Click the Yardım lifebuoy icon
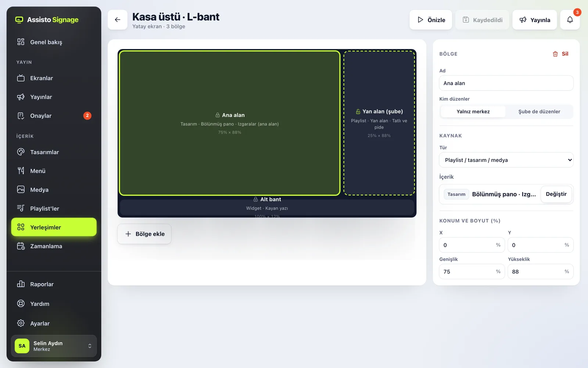 pyautogui.click(x=21, y=304)
